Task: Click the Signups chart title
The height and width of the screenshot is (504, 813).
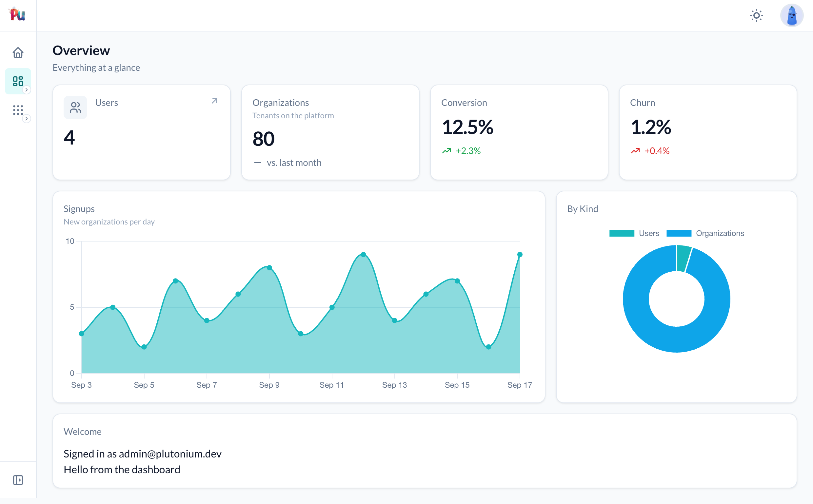Action: coord(79,209)
